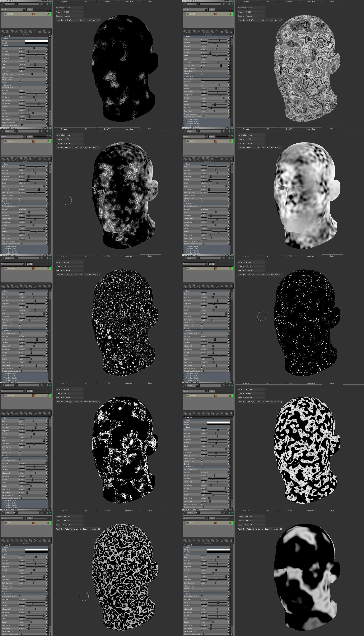364x636 pixels.
Task: Click the add paint layer icon in top-left Layers toolbar
Action: [3, 32]
